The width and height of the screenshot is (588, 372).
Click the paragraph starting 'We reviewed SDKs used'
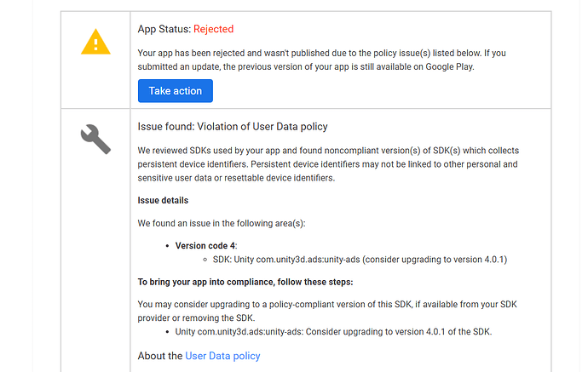pyautogui.click(x=328, y=164)
